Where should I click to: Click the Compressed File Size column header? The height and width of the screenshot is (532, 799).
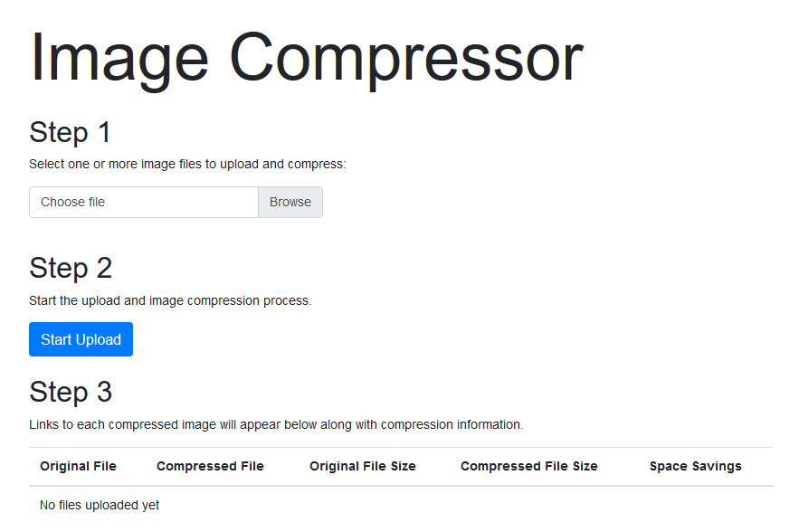click(x=529, y=466)
